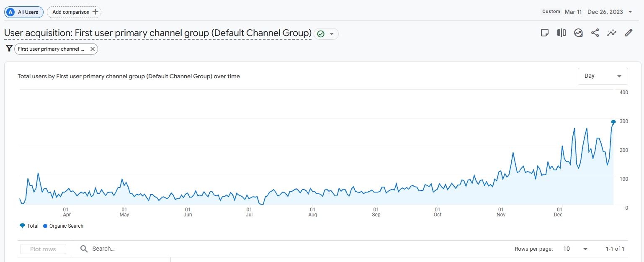
Task: Click into the table Search field
Action: 167,249
